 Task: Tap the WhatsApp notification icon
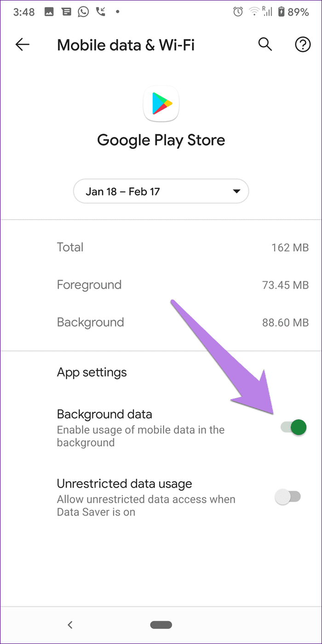83,12
